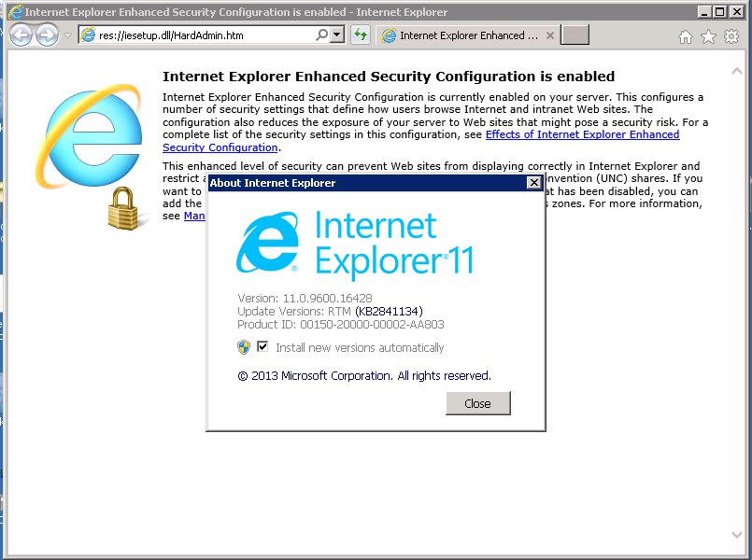Image resolution: width=752 pixels, height=560 pixels.
Task: Go back with the Back arrow button
Action: 21,35
